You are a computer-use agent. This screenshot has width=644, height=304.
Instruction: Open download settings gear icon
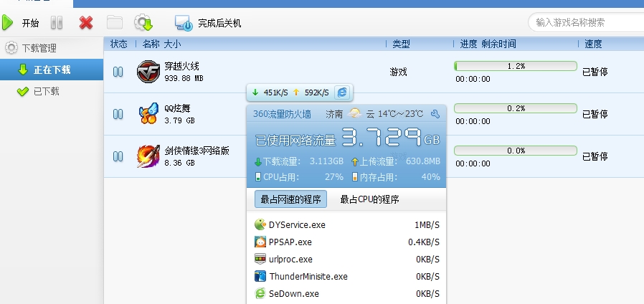[143, 23]
